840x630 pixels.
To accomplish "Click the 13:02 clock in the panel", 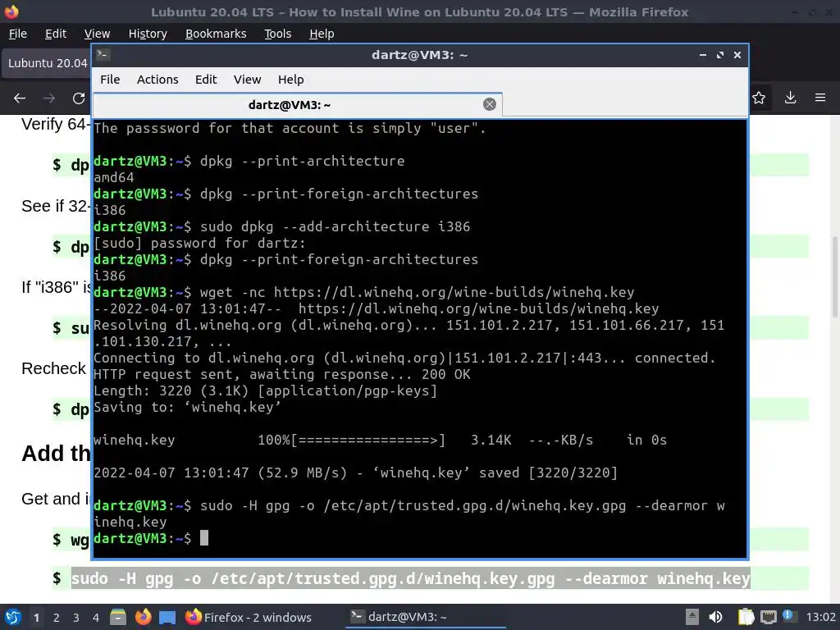I will point(820,617).
